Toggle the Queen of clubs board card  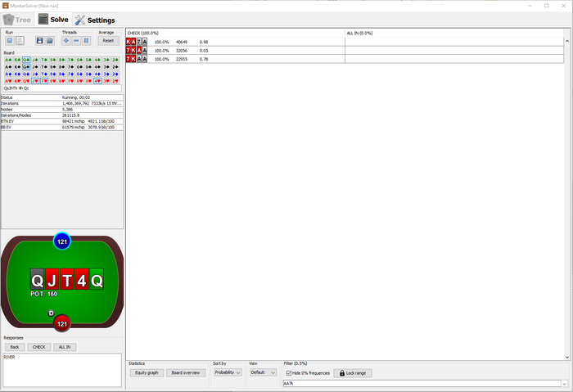(26, 60)
